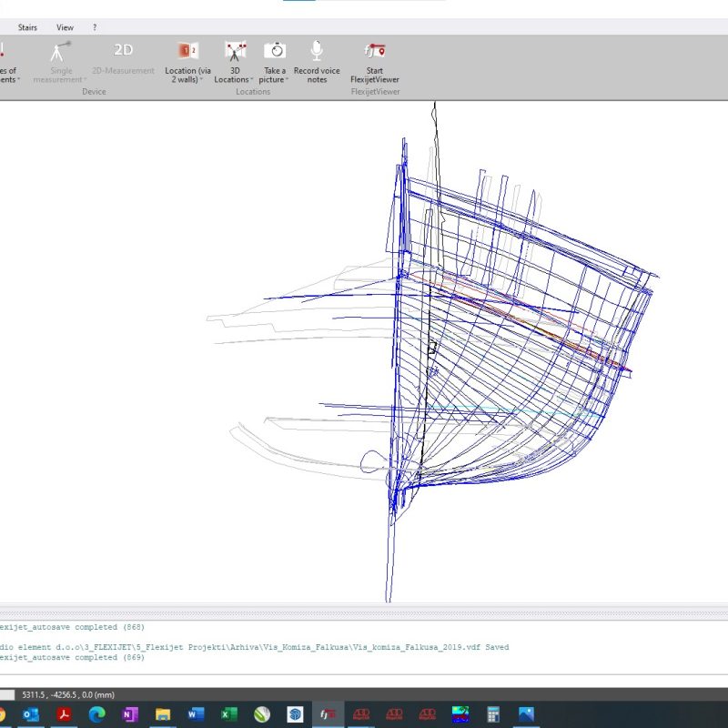Select the 2D-Measurement tool
The height and width of the screenshot is (728, 728).
pos(123,51)
